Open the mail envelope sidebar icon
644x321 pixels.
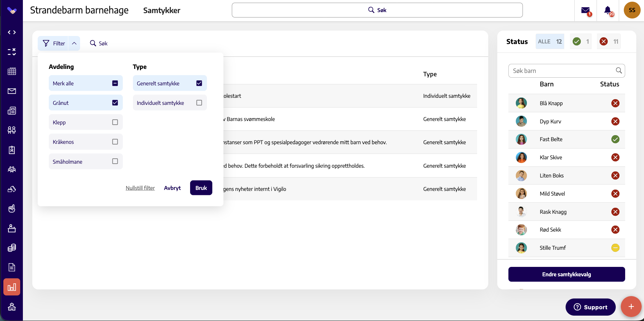pyautogui.click(x=12, y=91)
